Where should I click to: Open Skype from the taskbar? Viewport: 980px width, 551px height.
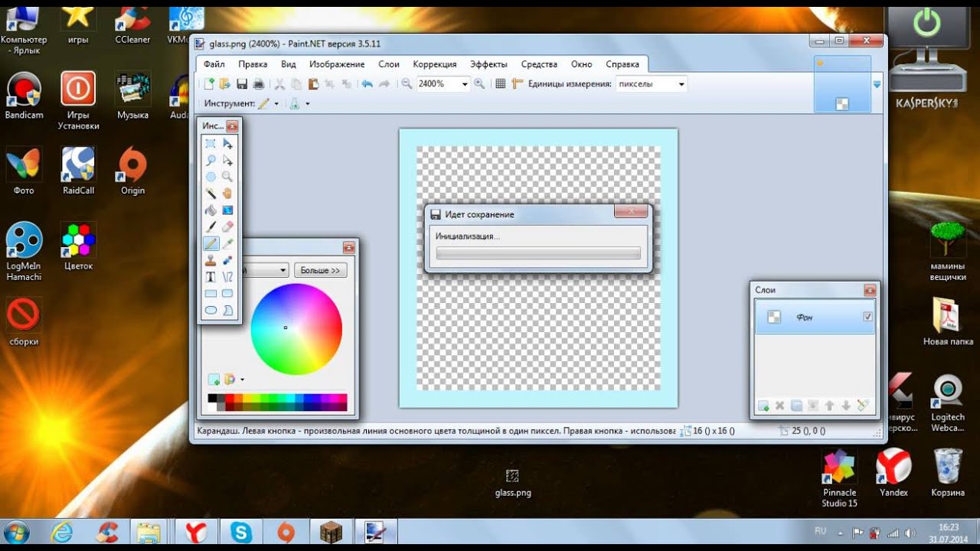tap(241, 532)
